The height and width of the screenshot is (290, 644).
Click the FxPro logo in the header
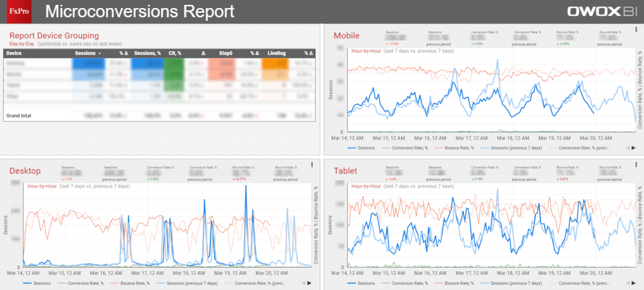19,11
